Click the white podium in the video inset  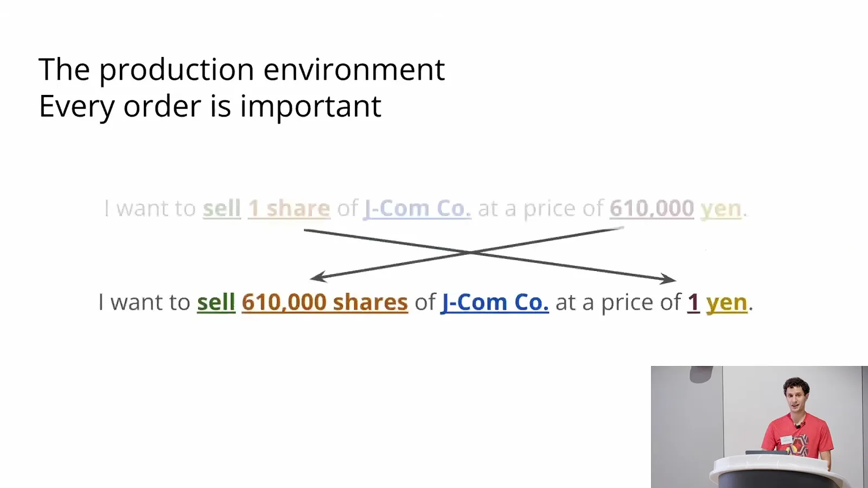click(780, 470)
